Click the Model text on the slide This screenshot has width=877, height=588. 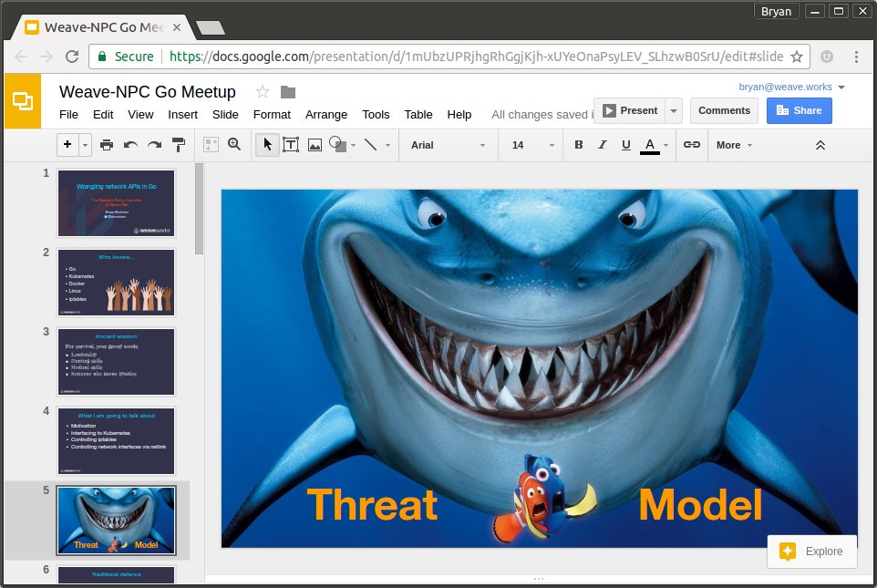700,505
